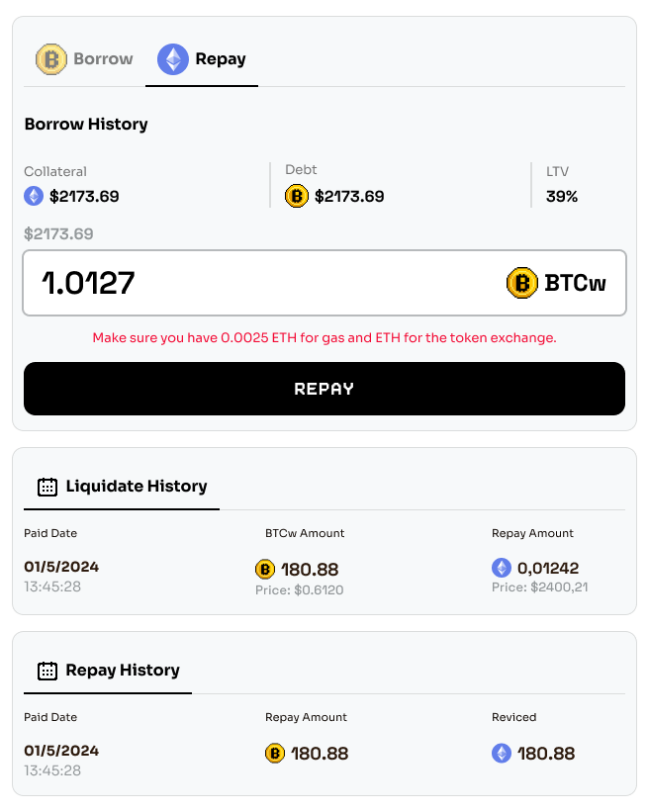Click the Ethereum icon on Repay tab
Image resolution: width=649 pixels, height=812 pixels.
coord(173,59)
